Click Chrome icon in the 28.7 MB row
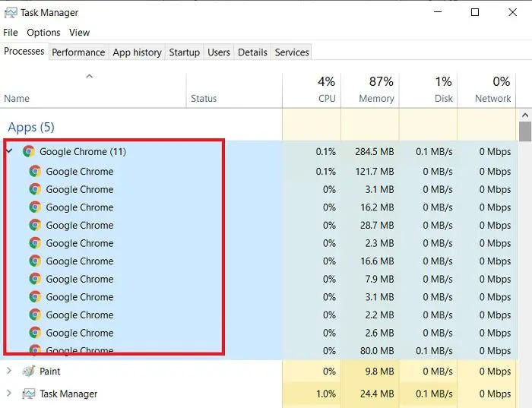 pos(35,225)
